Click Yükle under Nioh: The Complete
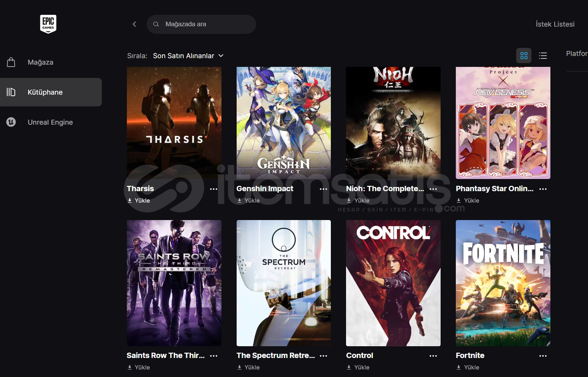 pos(358,200)
